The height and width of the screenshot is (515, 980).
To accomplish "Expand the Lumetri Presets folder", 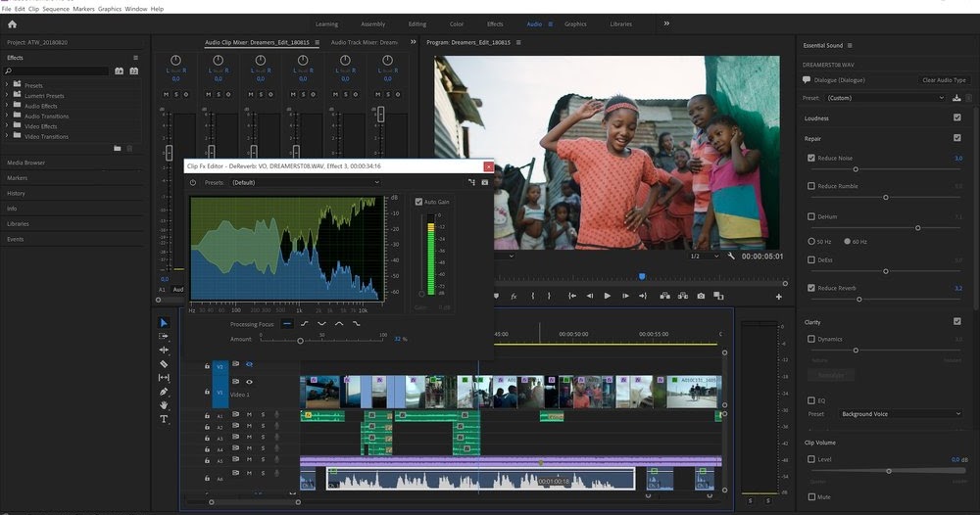I will pyautogui.click(x=7, y=96).
